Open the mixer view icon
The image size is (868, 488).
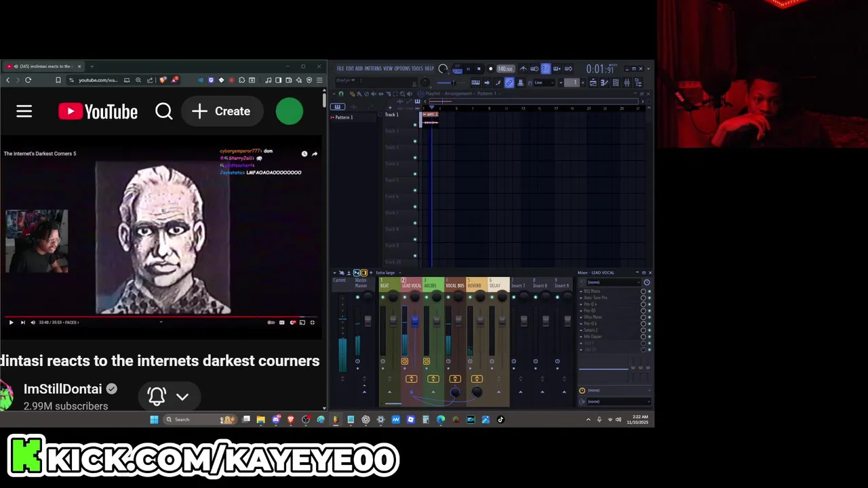tap(627, 83)
